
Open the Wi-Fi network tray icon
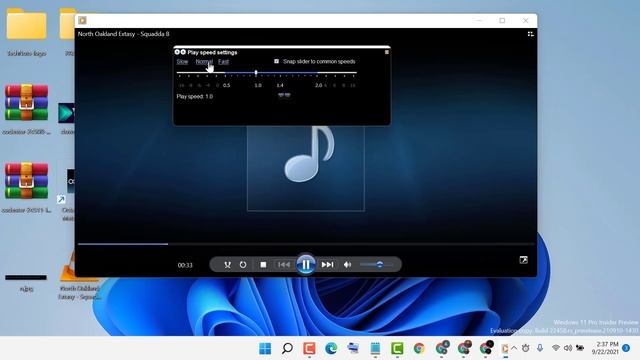coord(556,348)
